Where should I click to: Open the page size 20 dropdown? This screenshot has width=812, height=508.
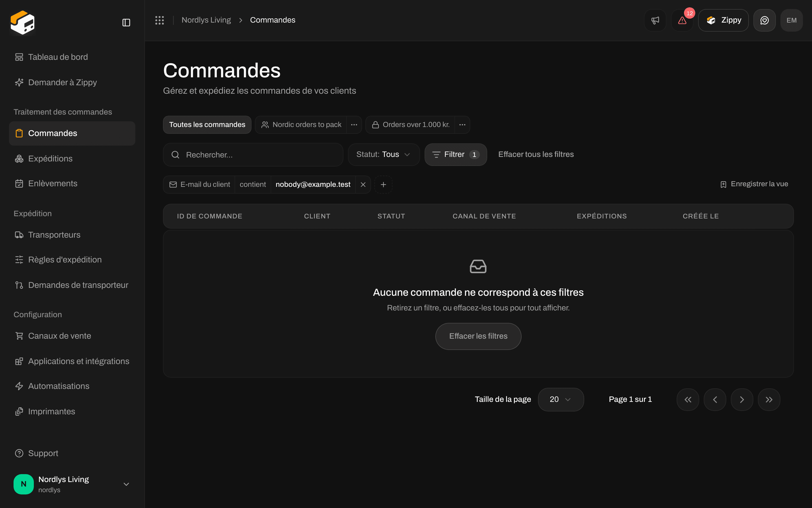(561, 399)
